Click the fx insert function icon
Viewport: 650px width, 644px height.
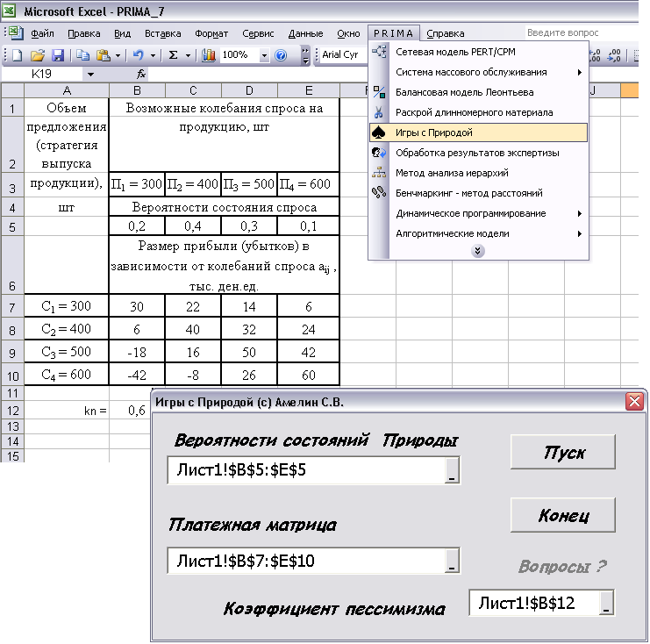(141, 74)
